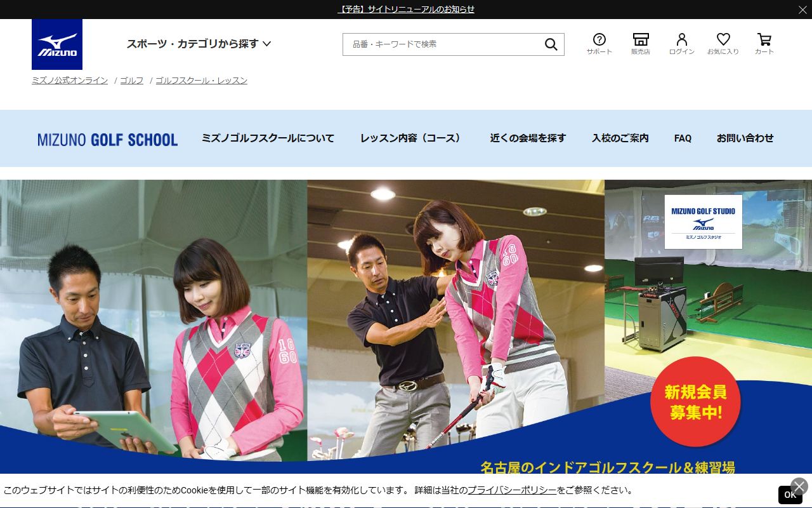Image resolution: width=812 pixels, height=508 pixels.
Task: Open the サイトリニューアルのお知らせ announcement link
Action: coord(406,10)
